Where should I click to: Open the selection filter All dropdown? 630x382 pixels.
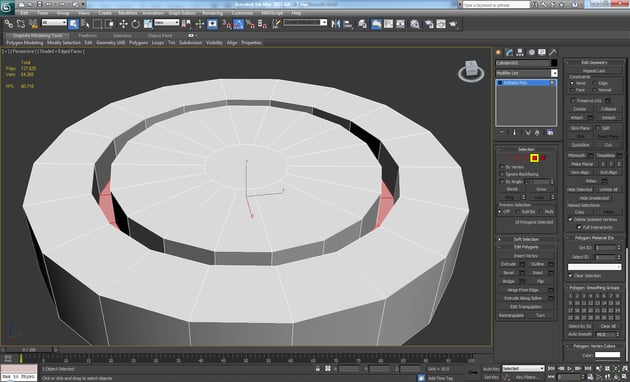(54, 22)
